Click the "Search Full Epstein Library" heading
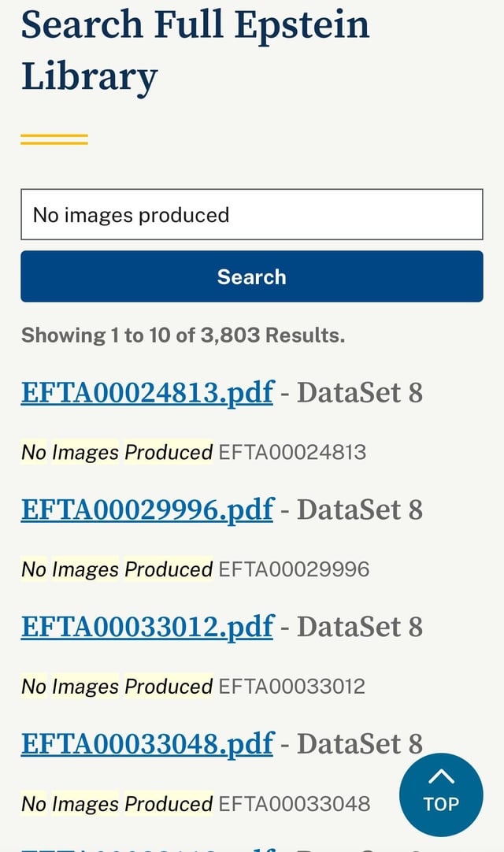 (195, 50)
